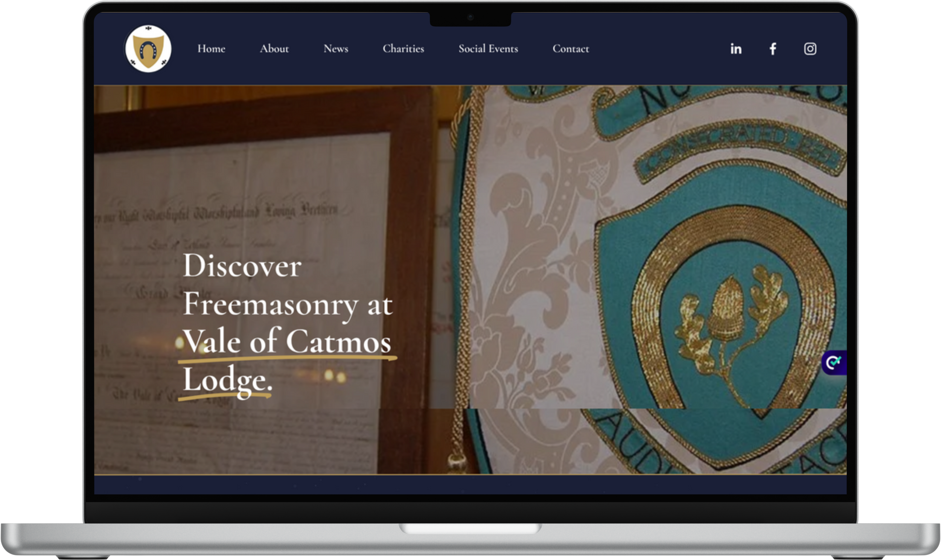Open the News menu link
Image resolution: width=941 pixels, height=560 pixels.
coord(336,49)
